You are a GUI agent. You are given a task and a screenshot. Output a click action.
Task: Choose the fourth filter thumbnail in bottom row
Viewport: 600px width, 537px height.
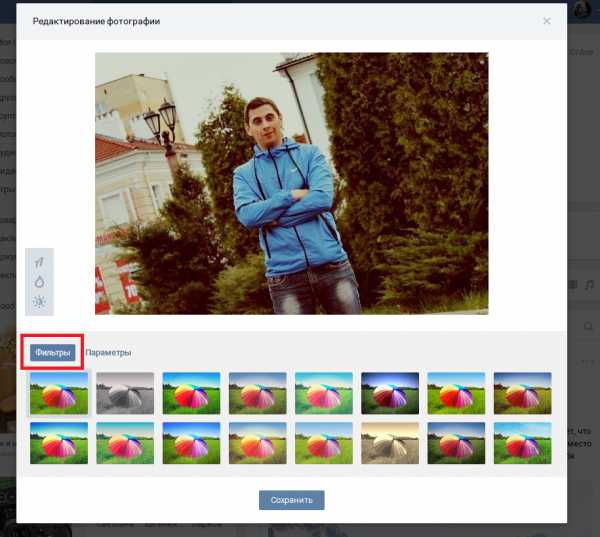pyautogui.click(x=258, y=443)
